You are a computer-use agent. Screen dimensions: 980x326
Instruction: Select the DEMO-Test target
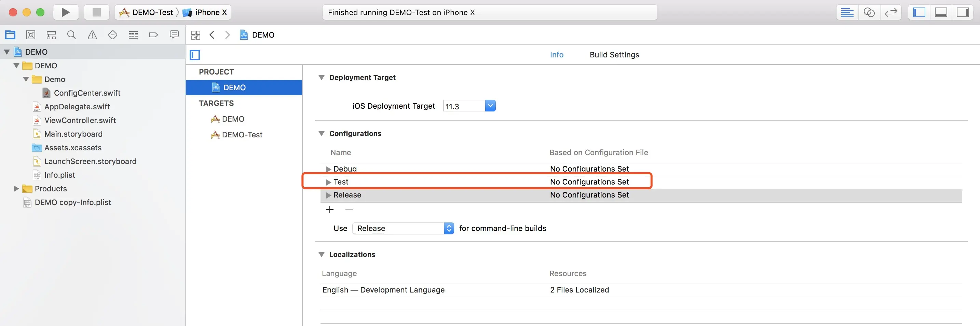click(x=242, y=135)
